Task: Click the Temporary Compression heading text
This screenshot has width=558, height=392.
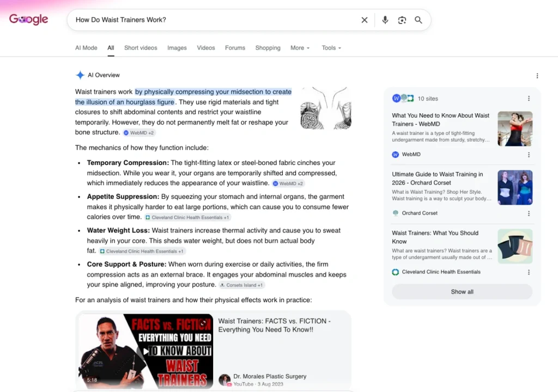Action: (128, 163)
